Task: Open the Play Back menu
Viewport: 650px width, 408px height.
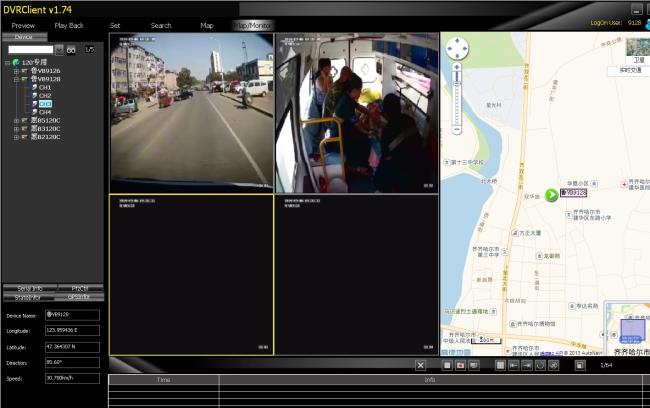Action: pyautogui.click(x=69, y=25)
